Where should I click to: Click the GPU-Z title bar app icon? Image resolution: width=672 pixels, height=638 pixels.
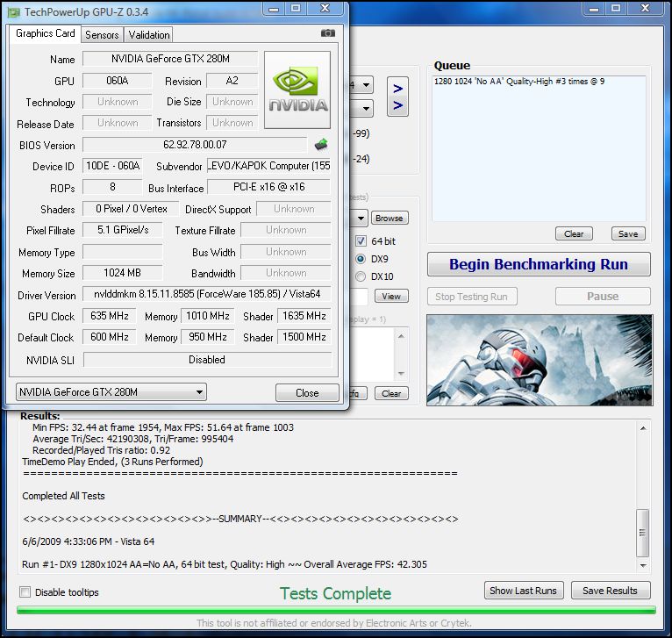(14, 12)
